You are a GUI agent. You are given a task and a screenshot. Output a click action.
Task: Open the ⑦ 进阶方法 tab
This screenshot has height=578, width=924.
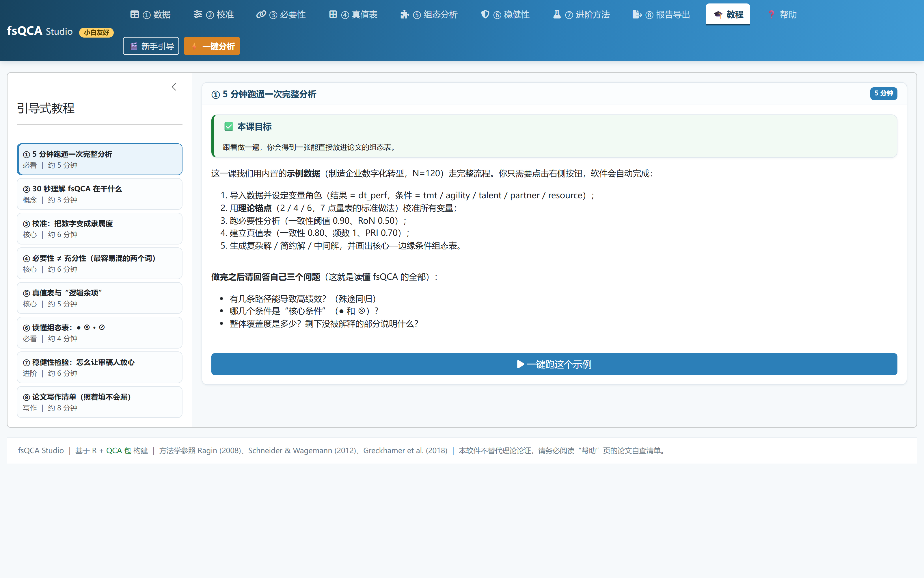click(581, 14)
